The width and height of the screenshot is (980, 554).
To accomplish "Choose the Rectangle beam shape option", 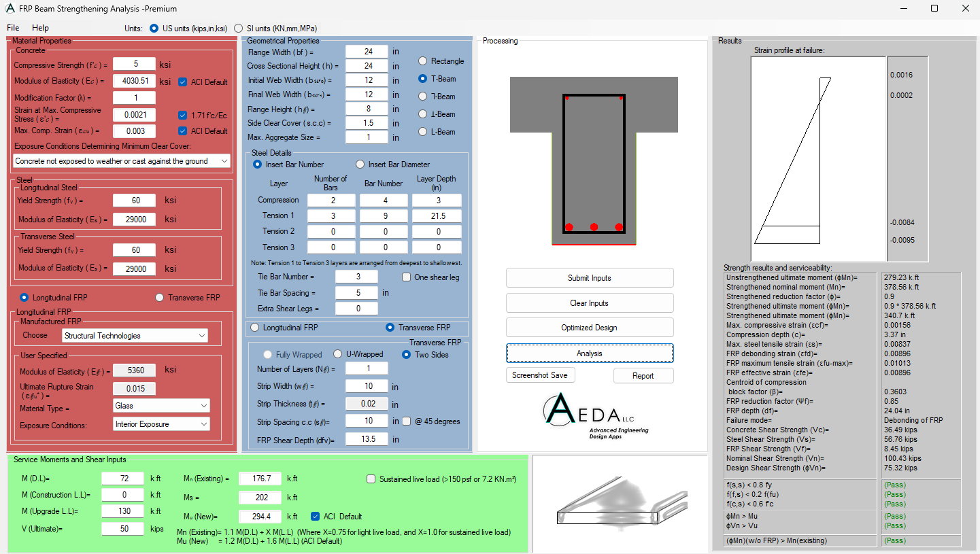I will point(423,61).
